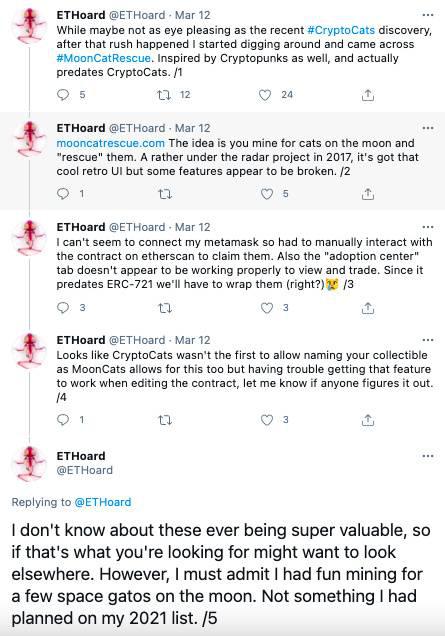The width and height of the screenshot is (445, 636).
Task: Open the #MoonCatRescue hashtag link
Action: click(x=104, y=58)
